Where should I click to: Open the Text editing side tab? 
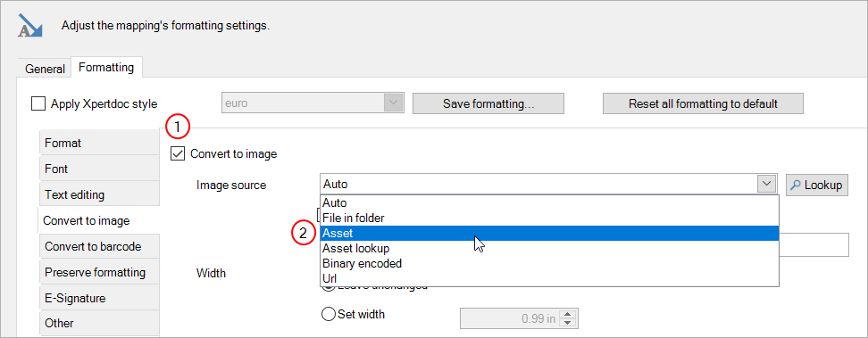[x=100, y=194]
